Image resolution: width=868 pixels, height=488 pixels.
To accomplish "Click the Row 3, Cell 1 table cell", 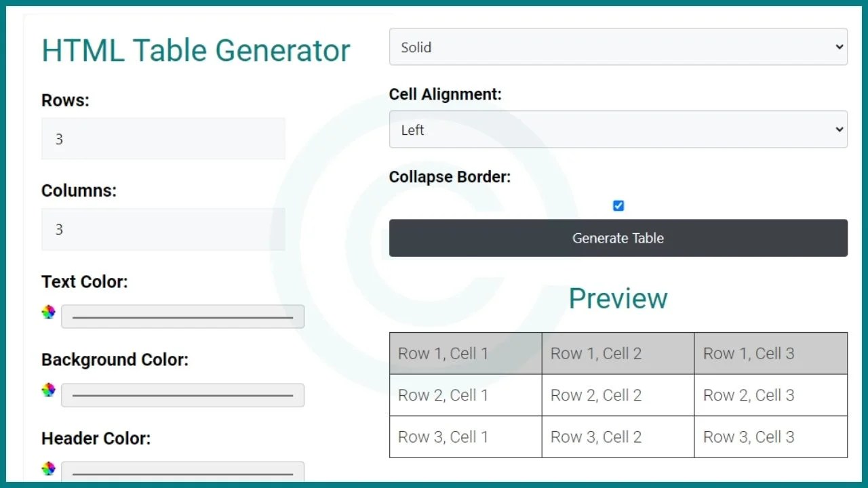I will click(x=465, y=436).
